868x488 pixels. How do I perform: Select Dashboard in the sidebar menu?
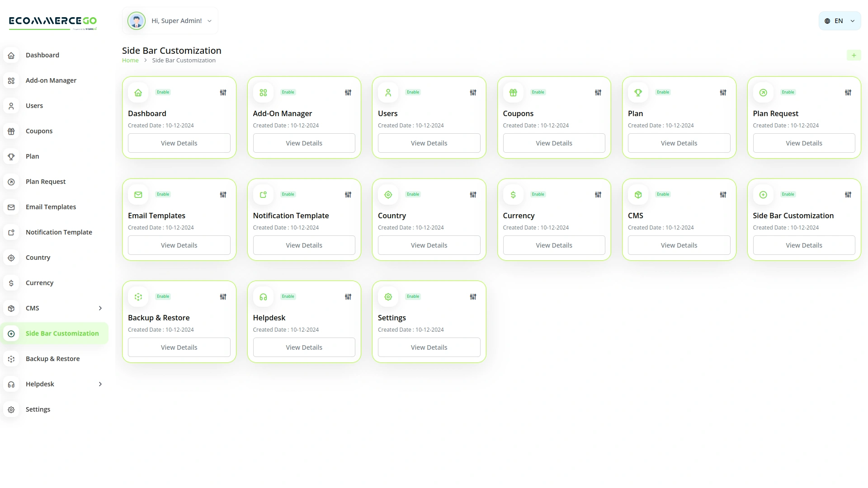[x=42, y=55]
